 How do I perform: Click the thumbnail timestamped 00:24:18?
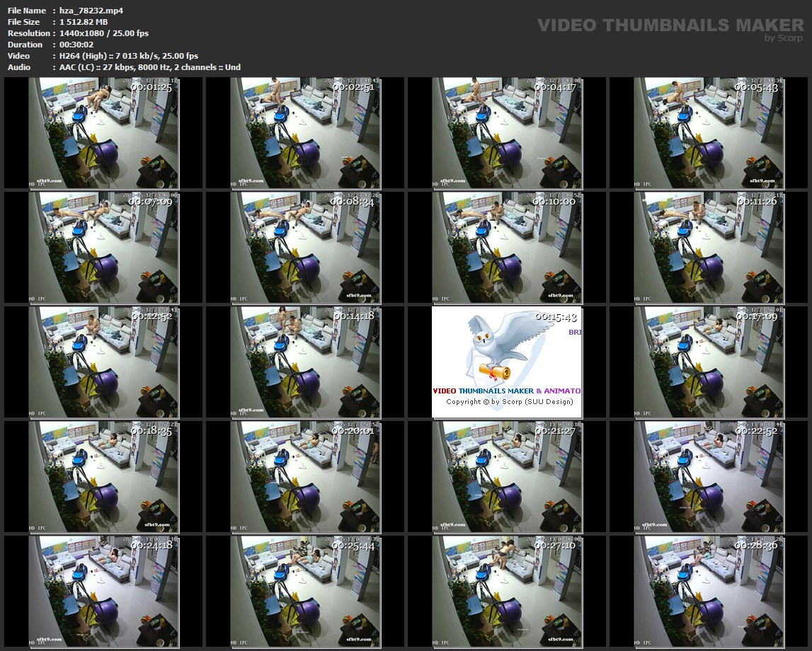pos(103,591)
